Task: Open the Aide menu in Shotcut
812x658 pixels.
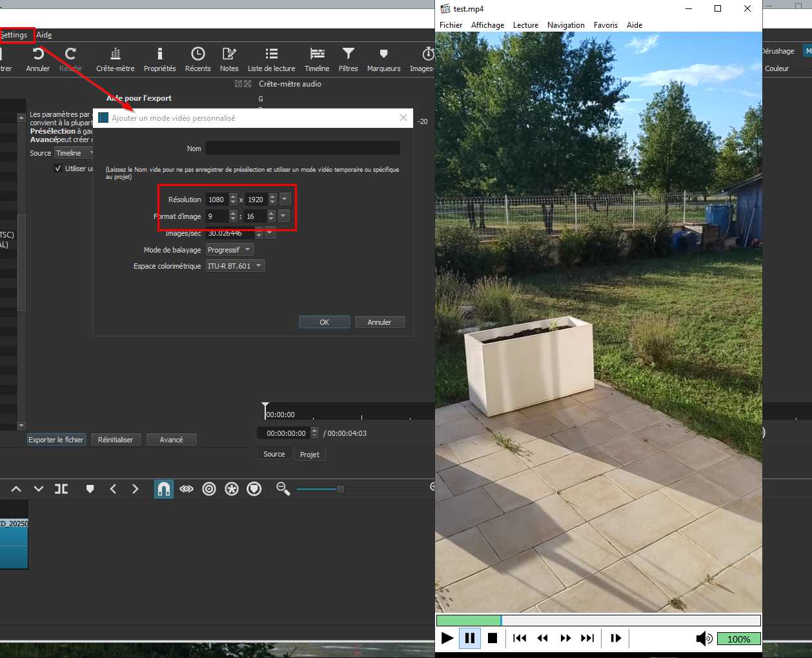Action: click(x=44, y=35)
